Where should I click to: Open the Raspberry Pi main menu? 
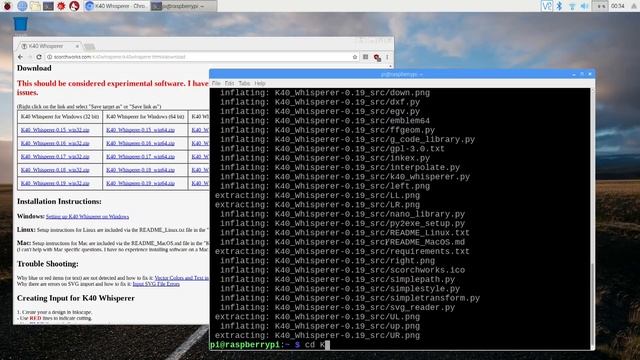coord(7,6)
